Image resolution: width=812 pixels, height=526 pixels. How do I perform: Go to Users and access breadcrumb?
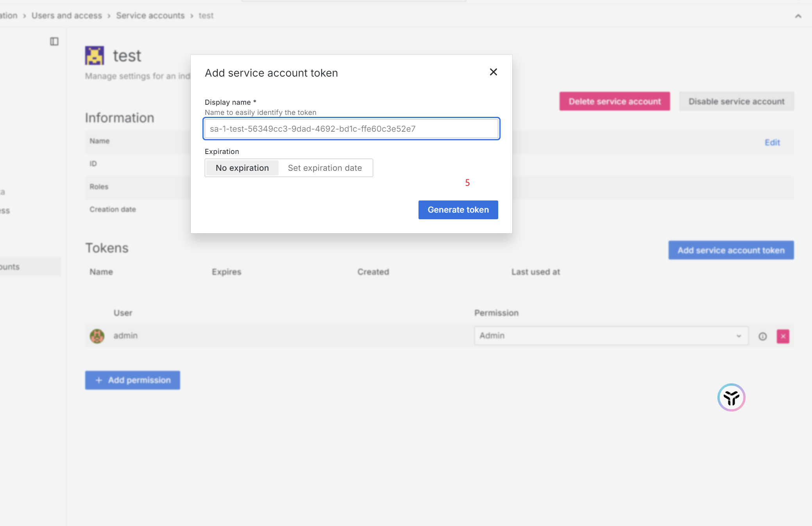(x=67, y=16)
